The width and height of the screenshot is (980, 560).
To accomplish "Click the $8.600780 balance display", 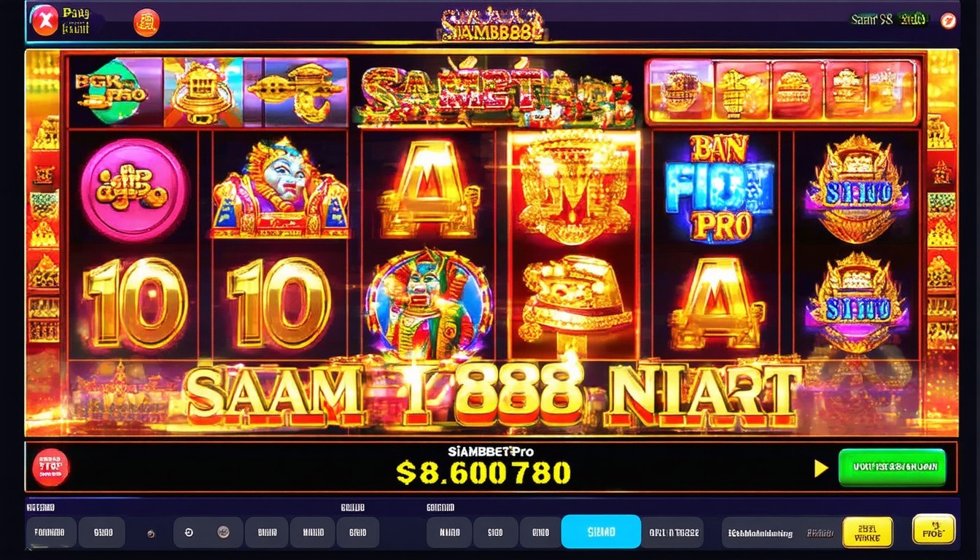I will (483, 472).
